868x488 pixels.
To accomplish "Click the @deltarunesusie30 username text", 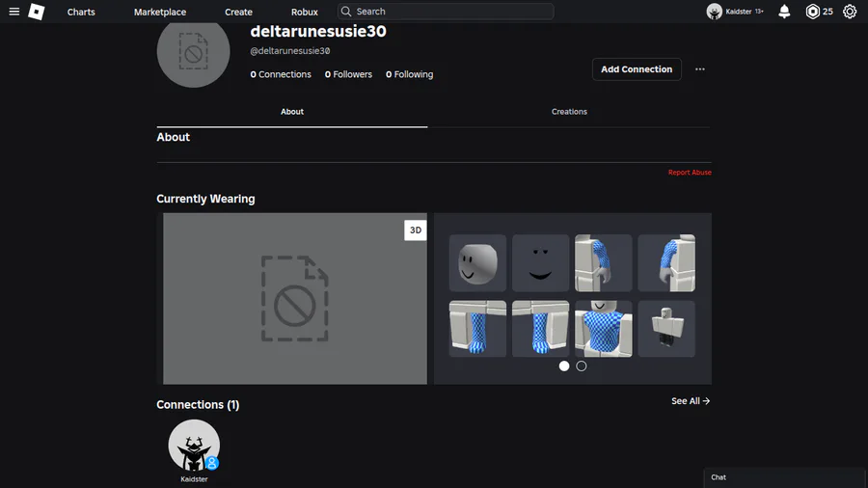I will (x=290, y=51).
